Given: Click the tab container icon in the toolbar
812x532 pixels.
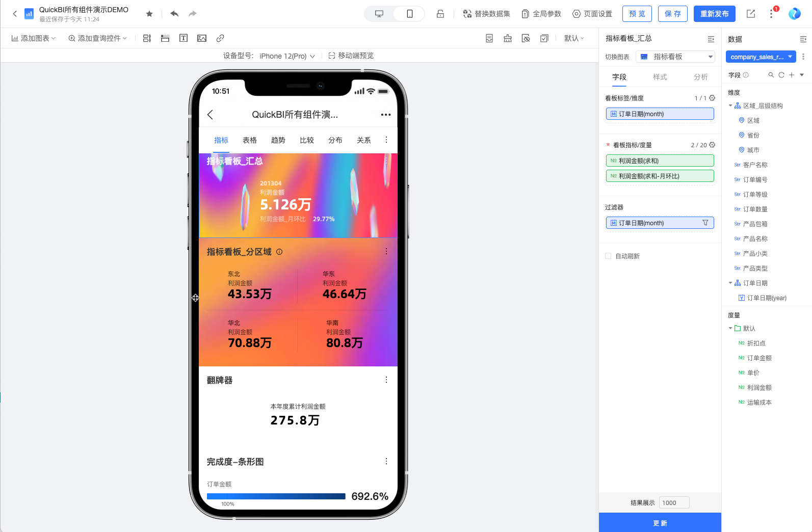Looking at the screenshot, I should [165, 38].
